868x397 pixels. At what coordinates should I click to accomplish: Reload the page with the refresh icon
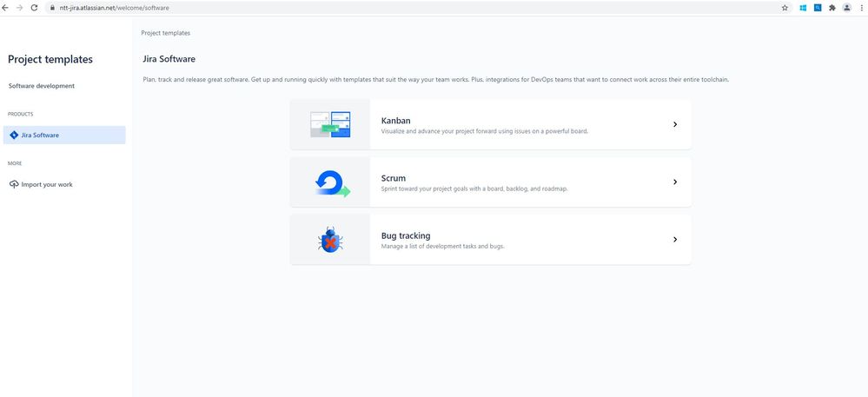pos(35,8)
